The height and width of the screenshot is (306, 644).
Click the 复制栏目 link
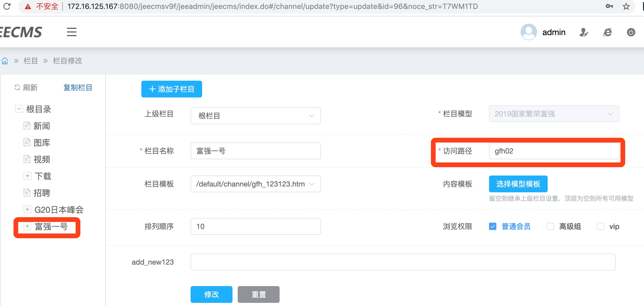tap(78, 88)
